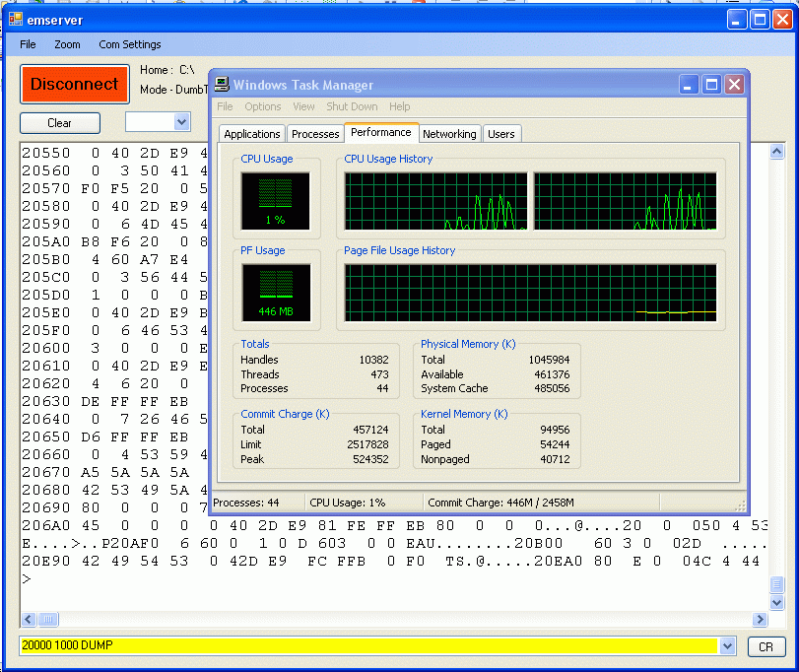The height and width of the screenshot is (672, 799).
Task: Close the emserver window
Action: point(782,20)
